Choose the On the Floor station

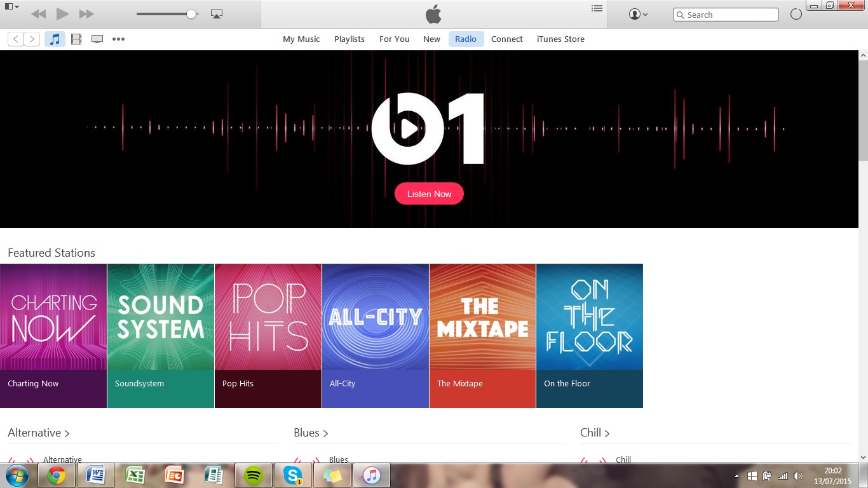tap(590, 335)
